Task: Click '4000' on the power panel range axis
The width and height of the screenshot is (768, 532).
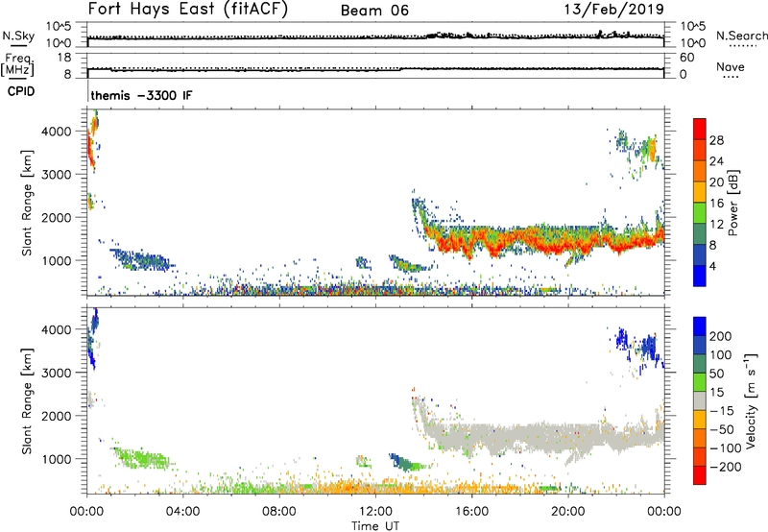Action: [56, 132]
